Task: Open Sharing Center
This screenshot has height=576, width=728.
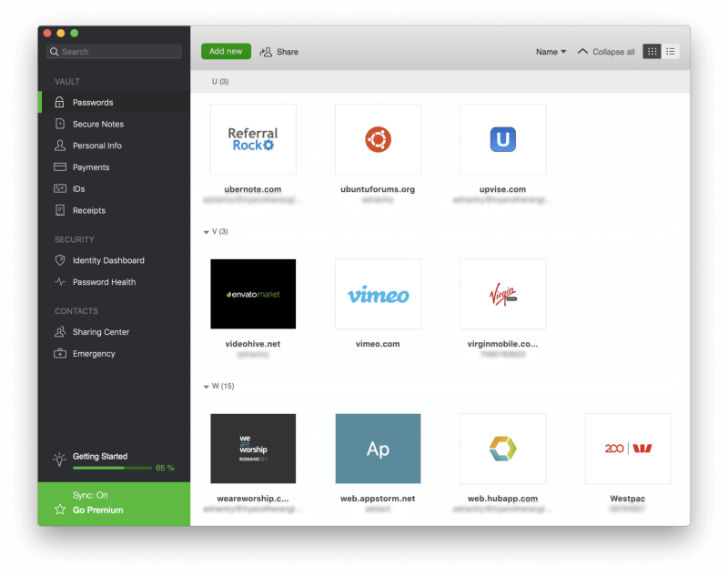Action: pos(115,332)
